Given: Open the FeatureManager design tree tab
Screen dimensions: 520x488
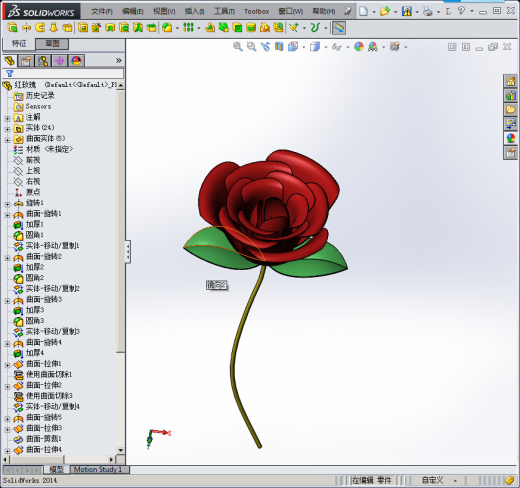Looking at the screenshot, I should pos(10,61).
